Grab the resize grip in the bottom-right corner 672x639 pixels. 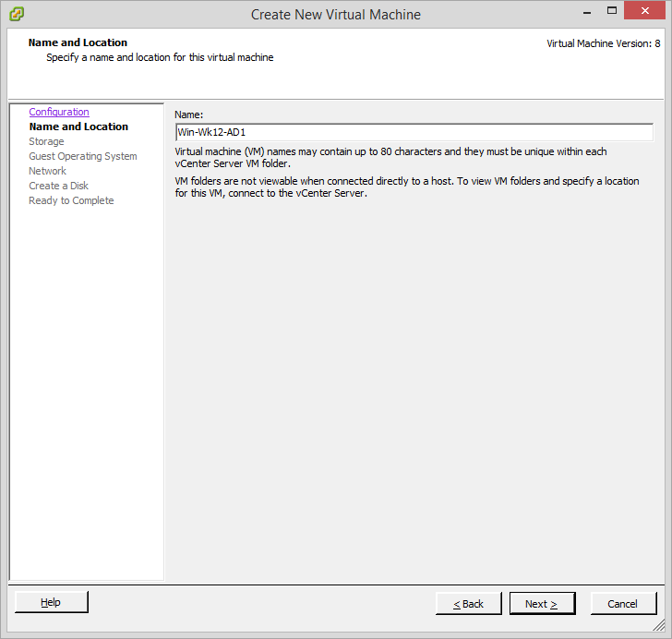coord(658,625)
